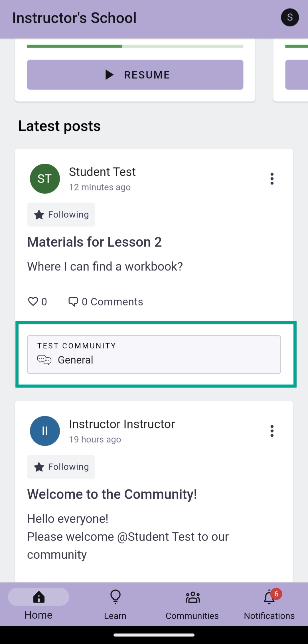Open the Communities tab
Image resolution: width=308 pixels, height=644 pixels.
tap(192, 604)
